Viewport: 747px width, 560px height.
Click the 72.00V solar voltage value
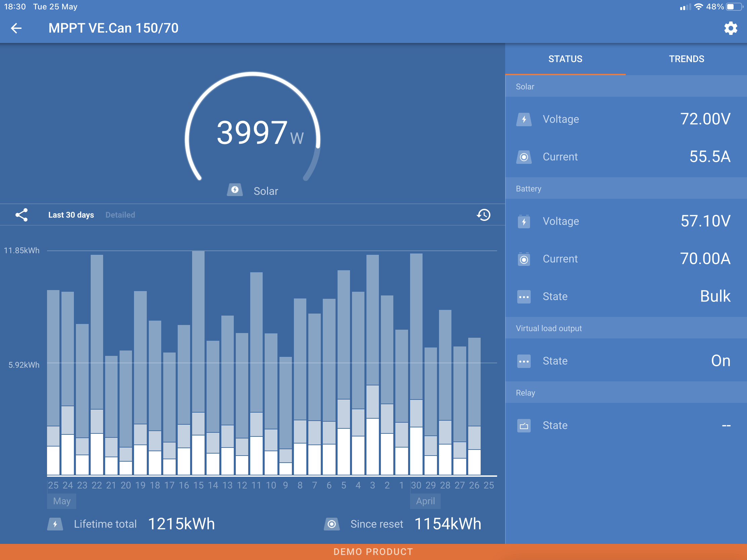[x=705, y=119]
